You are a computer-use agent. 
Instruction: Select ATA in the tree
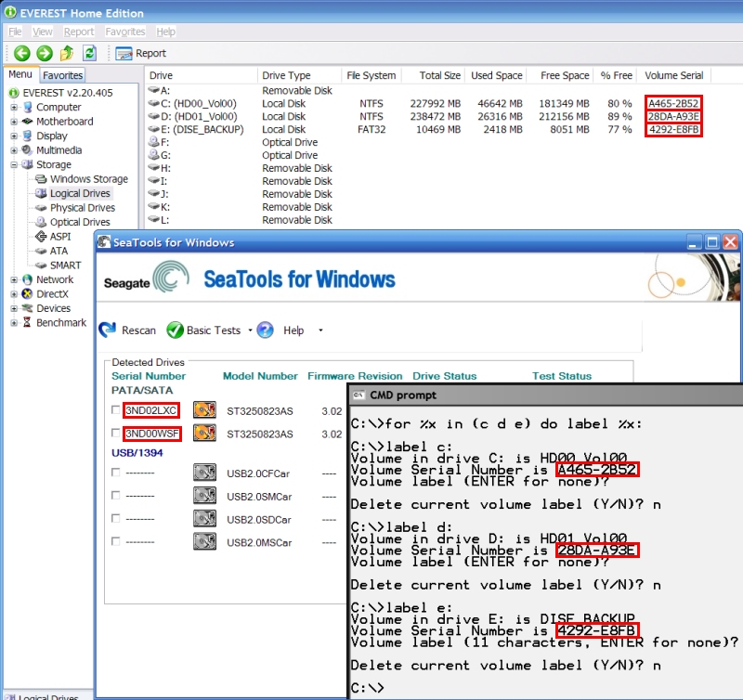point(59,251)
